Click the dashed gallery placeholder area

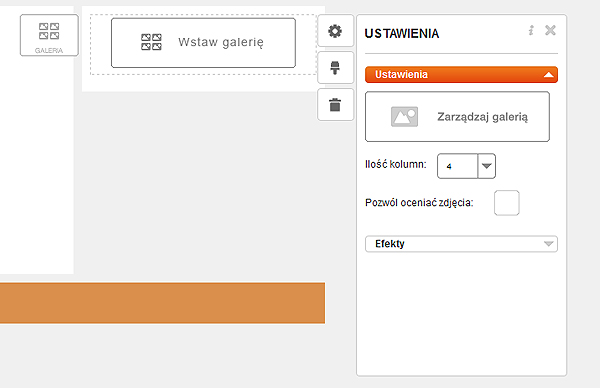click(203, 44)
